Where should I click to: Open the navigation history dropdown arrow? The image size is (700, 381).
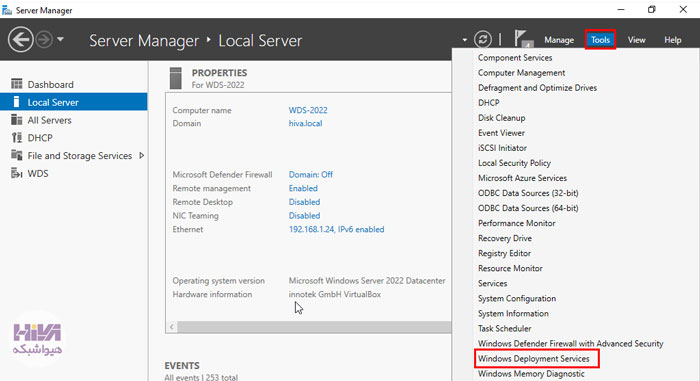click(x=60, y=39)
